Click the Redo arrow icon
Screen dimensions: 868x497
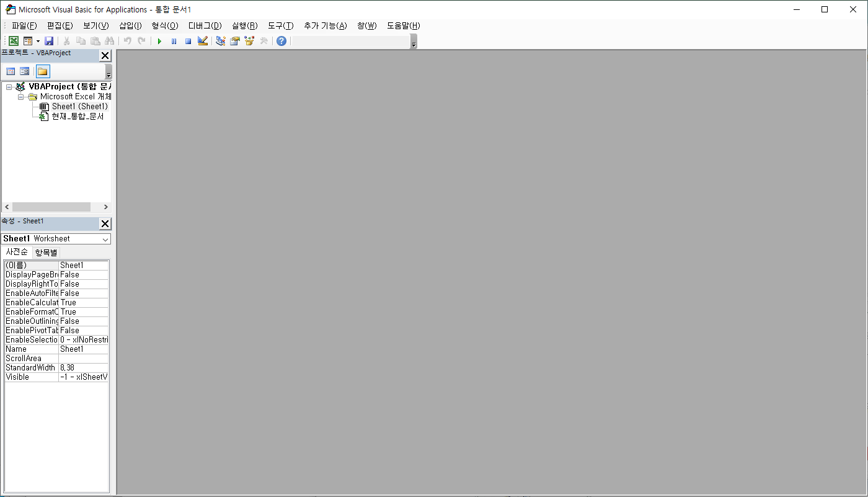(141, 41)
